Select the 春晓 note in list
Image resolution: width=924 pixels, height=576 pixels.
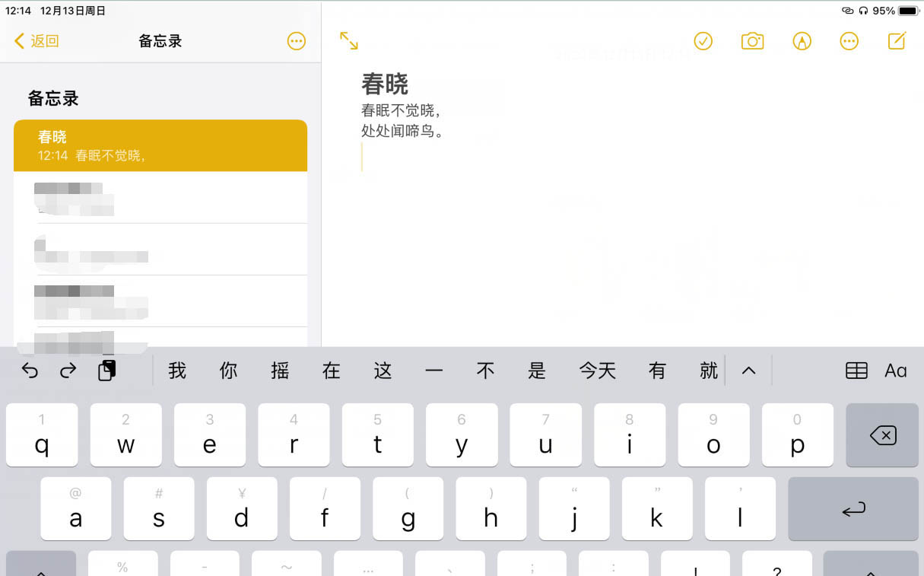click(160, 145)
